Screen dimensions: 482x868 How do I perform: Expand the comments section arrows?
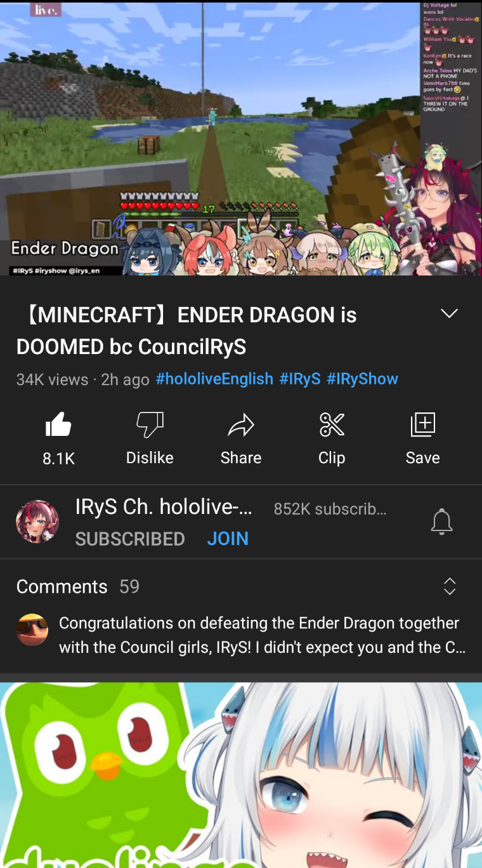(450, 586)
